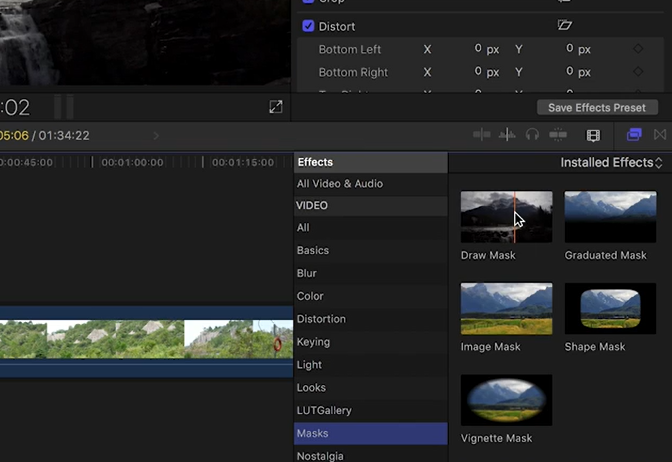Click the Save Effects Preset button

[x=597, y=107]
